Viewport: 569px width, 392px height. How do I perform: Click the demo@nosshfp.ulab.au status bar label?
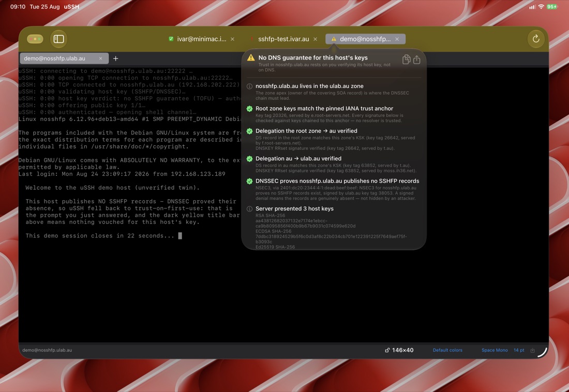pos(47,350)
